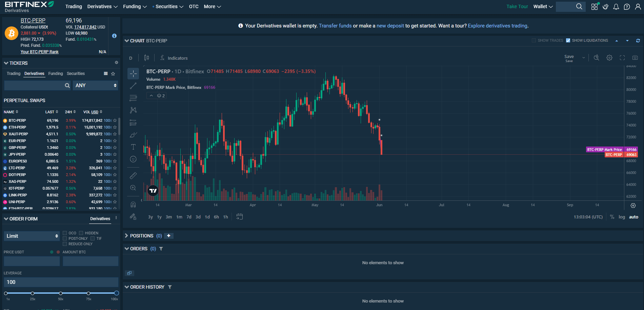Expand the Positions panel
Image resolution: width=644 pixels, height=310 pixels.
click(x=126, y=236)
